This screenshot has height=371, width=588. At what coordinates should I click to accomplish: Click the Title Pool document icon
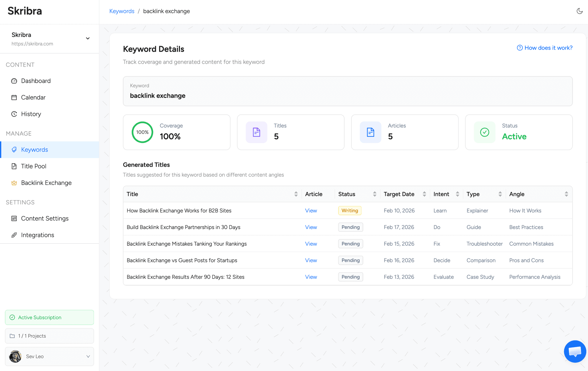pyautogui.click(x=14, y=166)
